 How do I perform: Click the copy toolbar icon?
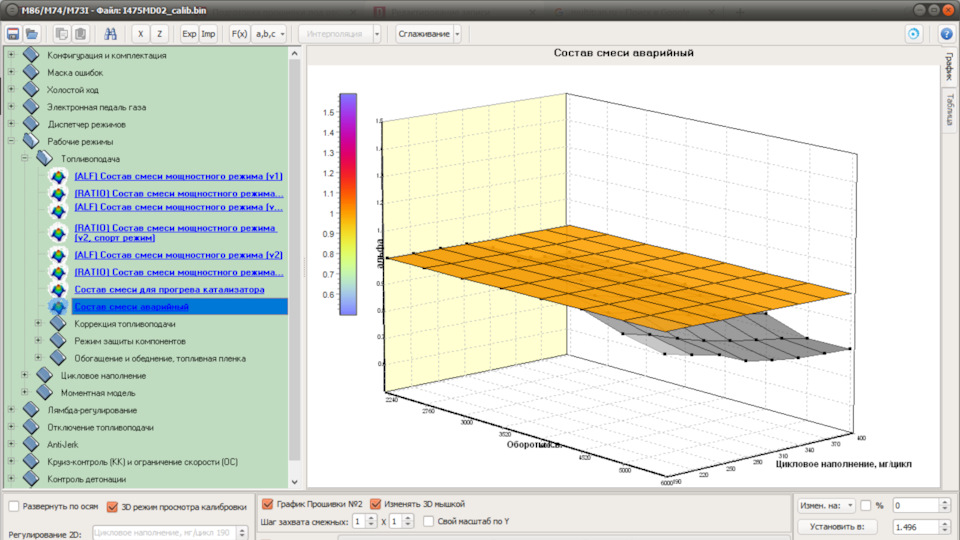[61, 34]
